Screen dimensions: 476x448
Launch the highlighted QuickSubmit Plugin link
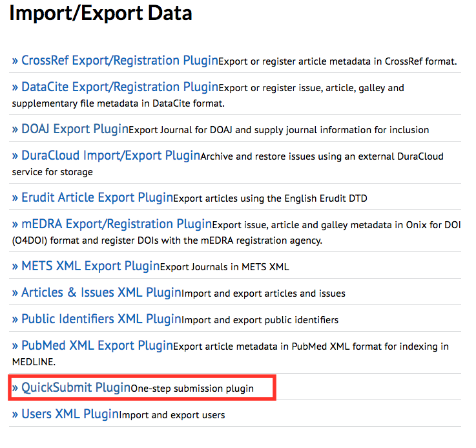76,388
